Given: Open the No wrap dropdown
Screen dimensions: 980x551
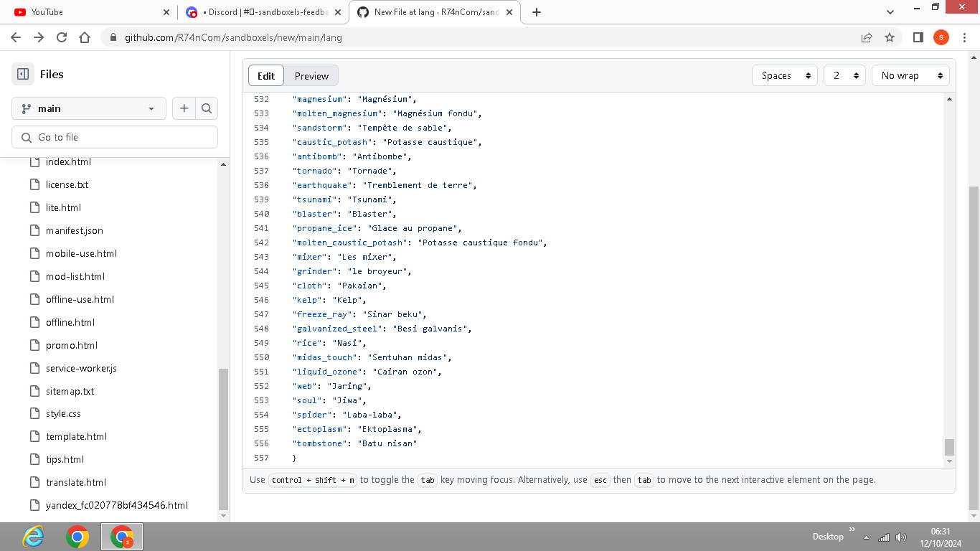Looking at the screenshot, I should (x=910, y=75).
